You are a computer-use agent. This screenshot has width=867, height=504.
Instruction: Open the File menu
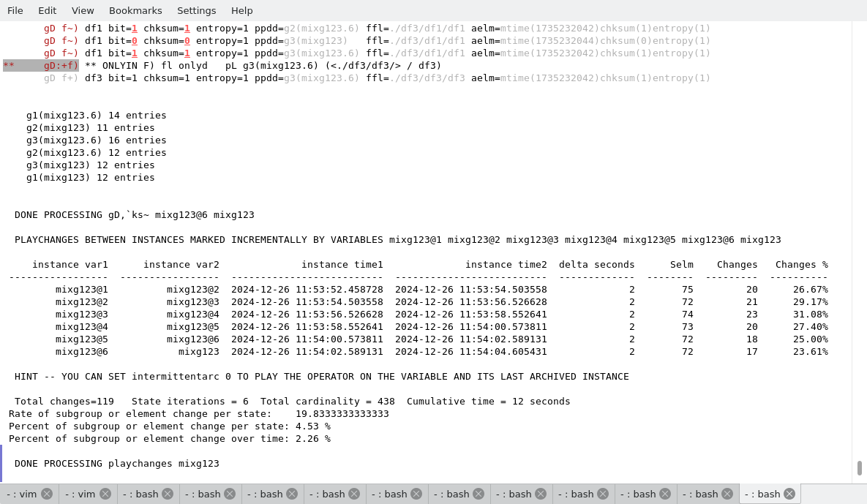[x=15, y=10]
